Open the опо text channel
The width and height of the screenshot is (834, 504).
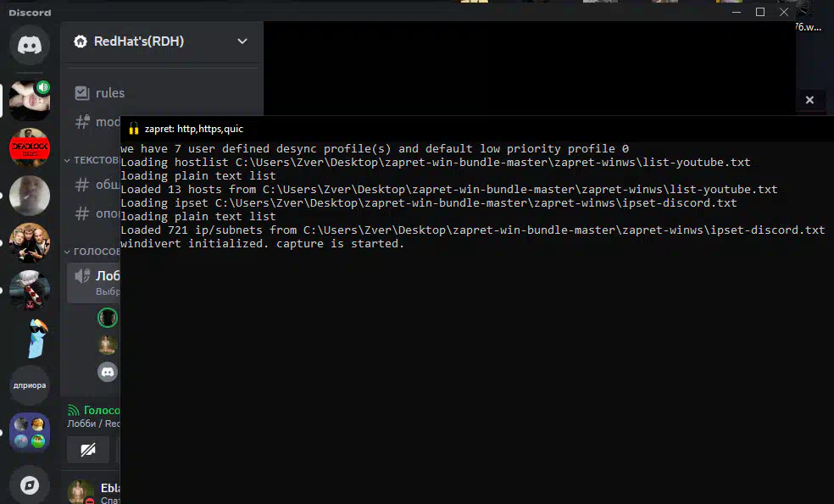pos(97,213)
